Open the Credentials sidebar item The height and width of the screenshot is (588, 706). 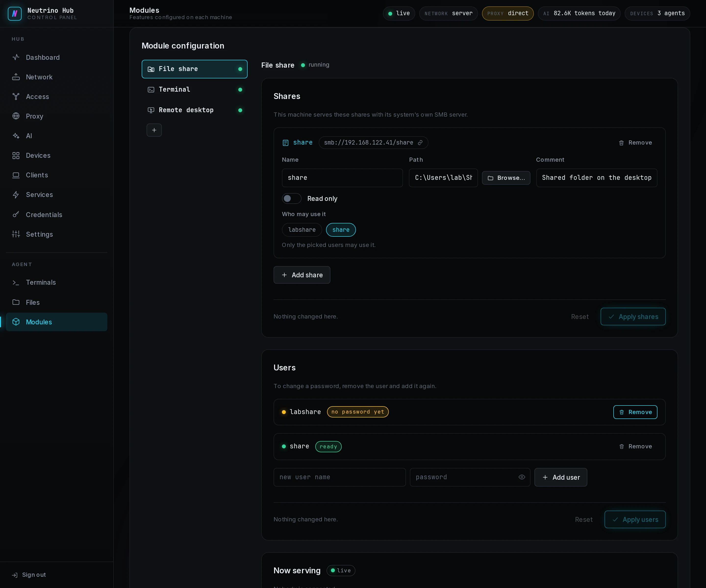(x=56, y=215)
